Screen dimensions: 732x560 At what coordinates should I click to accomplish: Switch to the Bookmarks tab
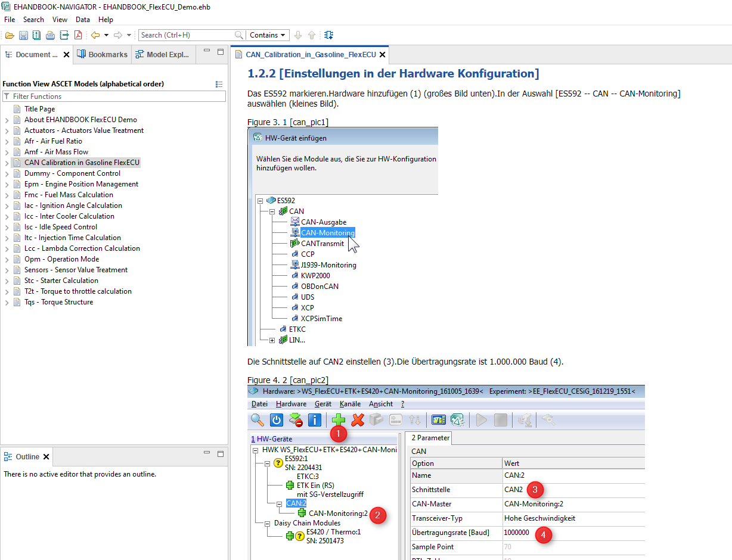(x=102, y=54)
